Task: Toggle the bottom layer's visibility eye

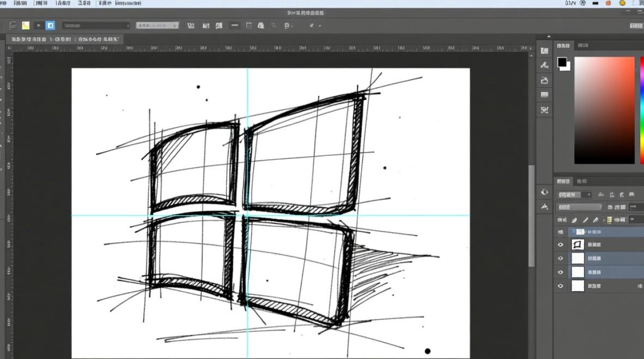Action: pos(560,286)
